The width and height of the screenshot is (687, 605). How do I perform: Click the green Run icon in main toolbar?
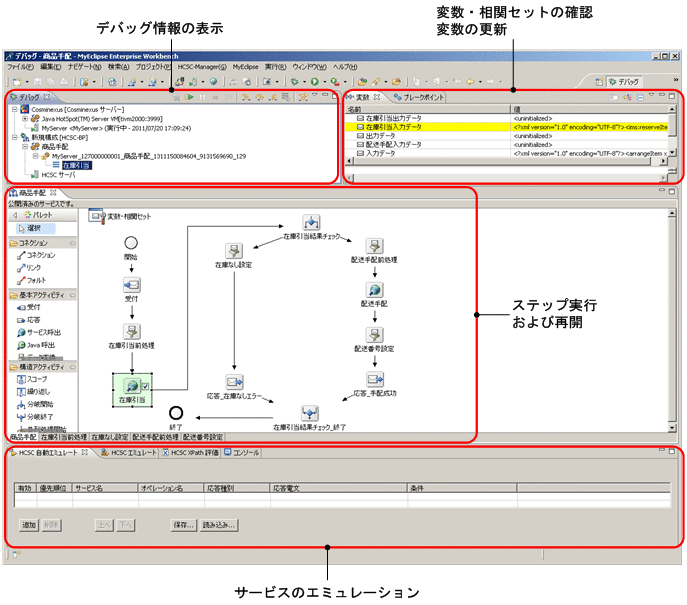(315, 81)
